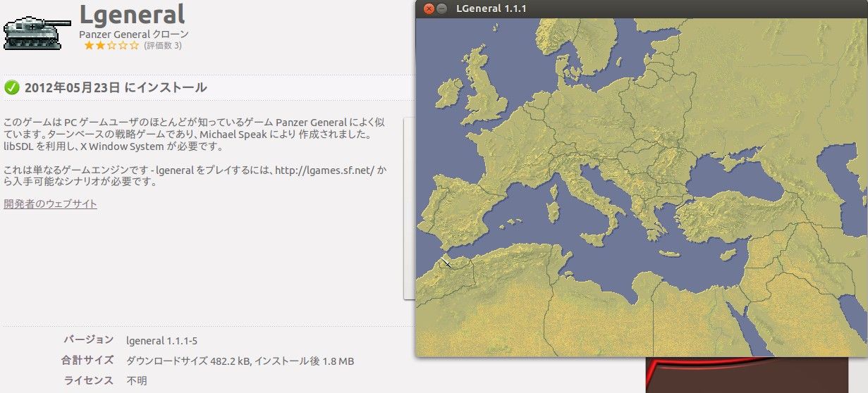
Task: Click the Lgeneral heading title
Action: point(133,14)
